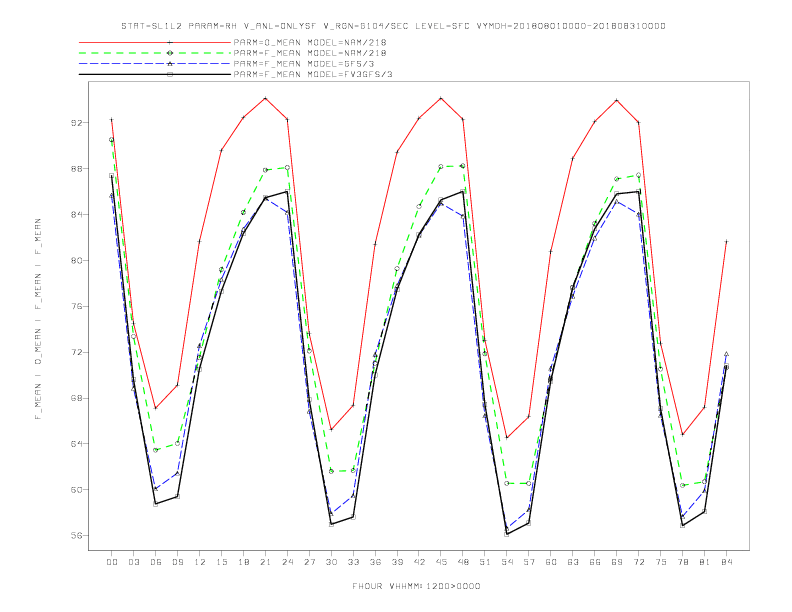Click x-axis tick label 00
The height and width of the screenshot is (612, 792).
(112, 562)
